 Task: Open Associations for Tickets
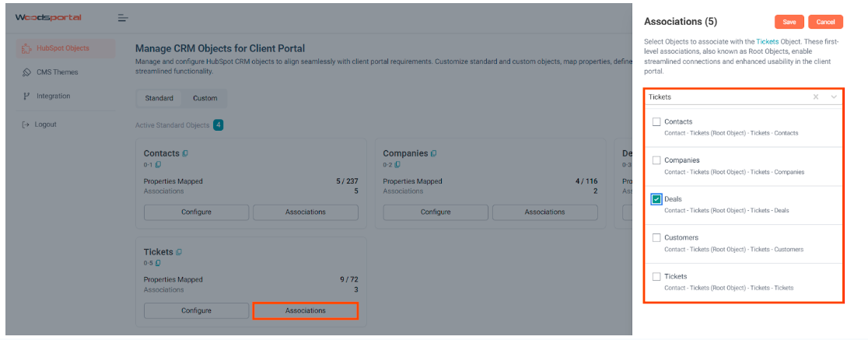click(306, 310)
